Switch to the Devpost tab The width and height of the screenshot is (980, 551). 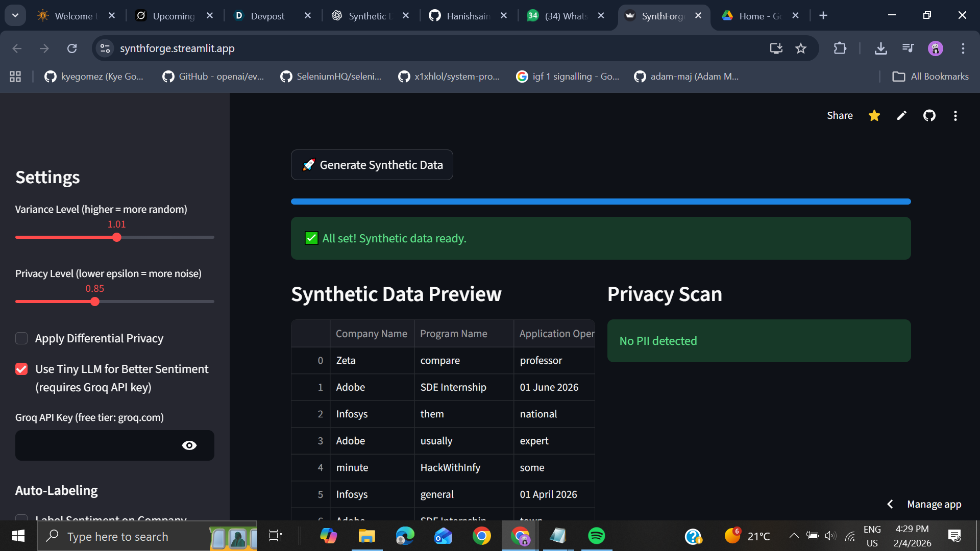[x=267, y=16]
